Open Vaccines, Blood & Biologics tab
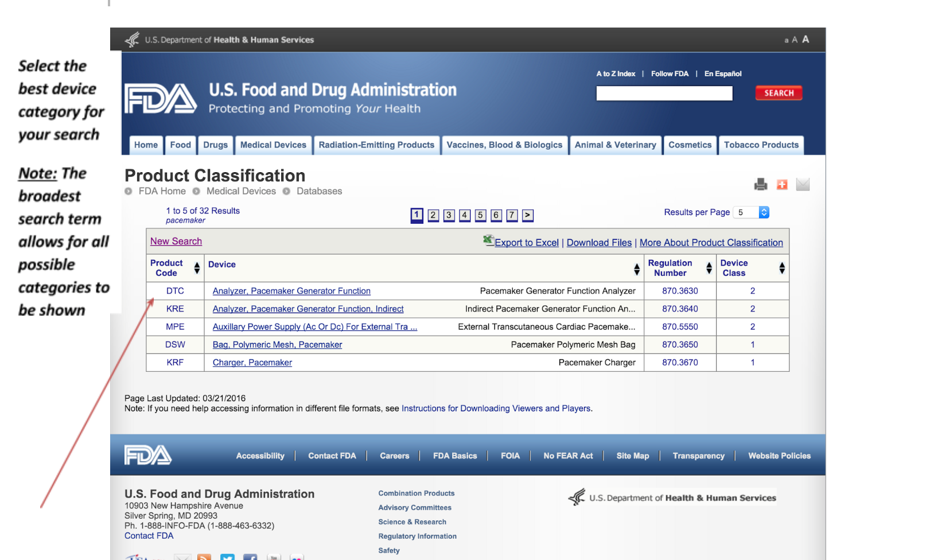This screenshot has width=926, height=560. pos(504,145)
